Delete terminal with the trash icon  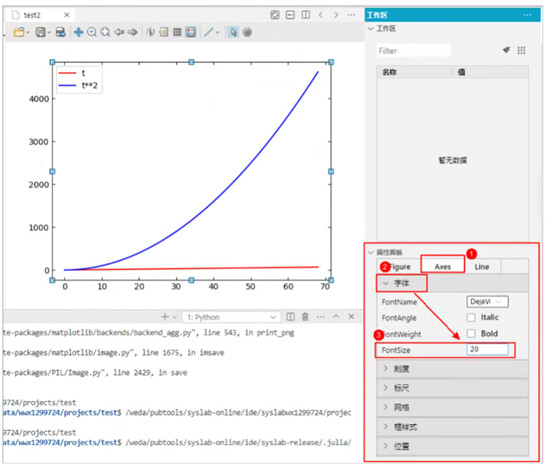[305, 317]
